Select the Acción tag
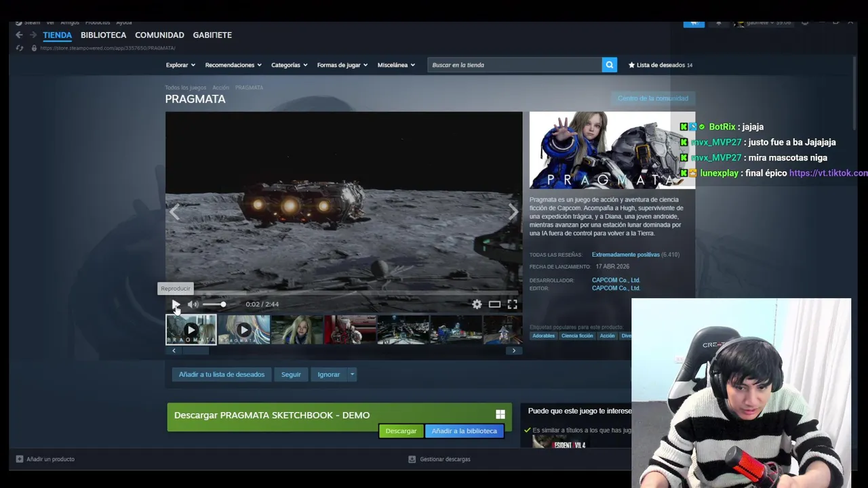The image size is (868, 488). coord(607,335)
